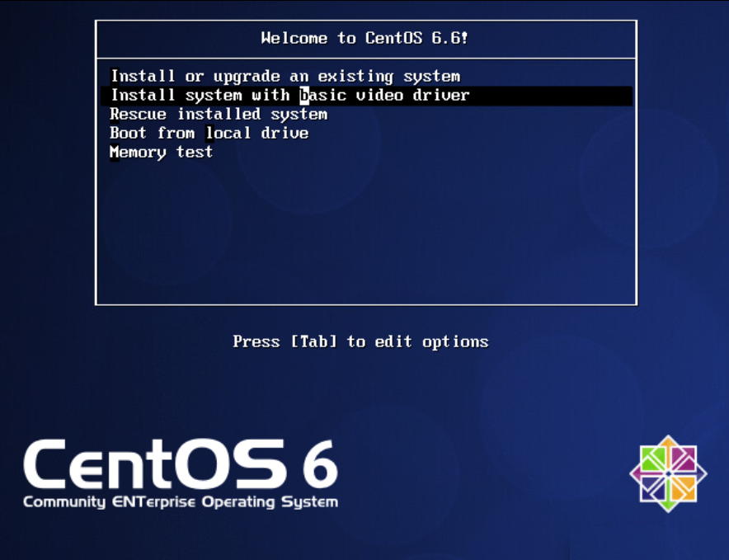Click 'Press [Tab] to edit options' hint
This screenshot has width=729, height=560.
[x=360, y=342]
